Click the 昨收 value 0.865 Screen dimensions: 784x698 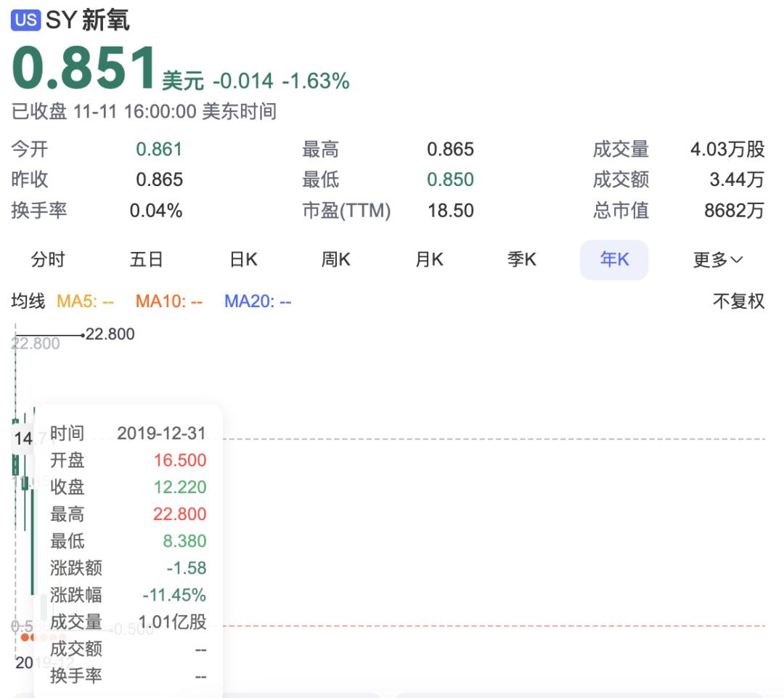click(160, 179)
